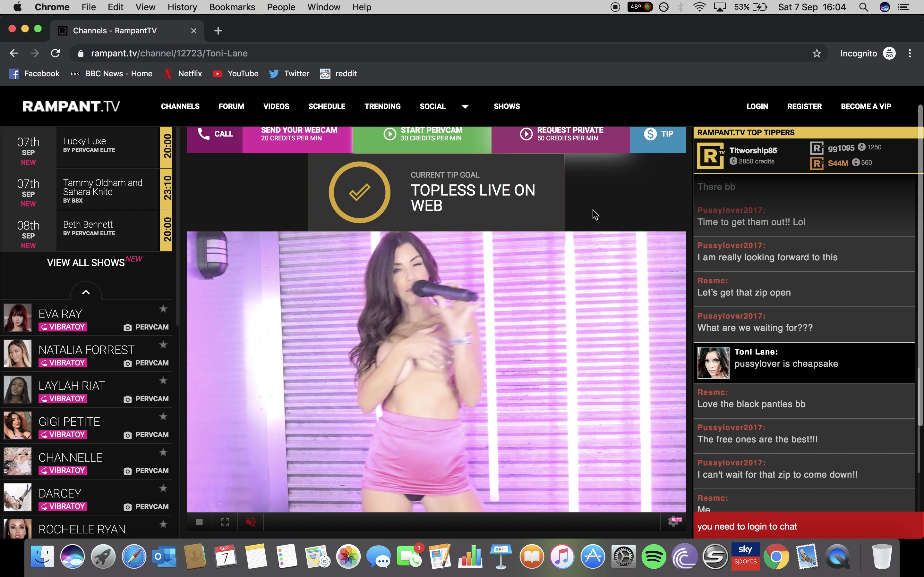The width and height of the screenshot is (924, 577).
Task: Enter fullscreen video mode
Action: click(225, 522)
